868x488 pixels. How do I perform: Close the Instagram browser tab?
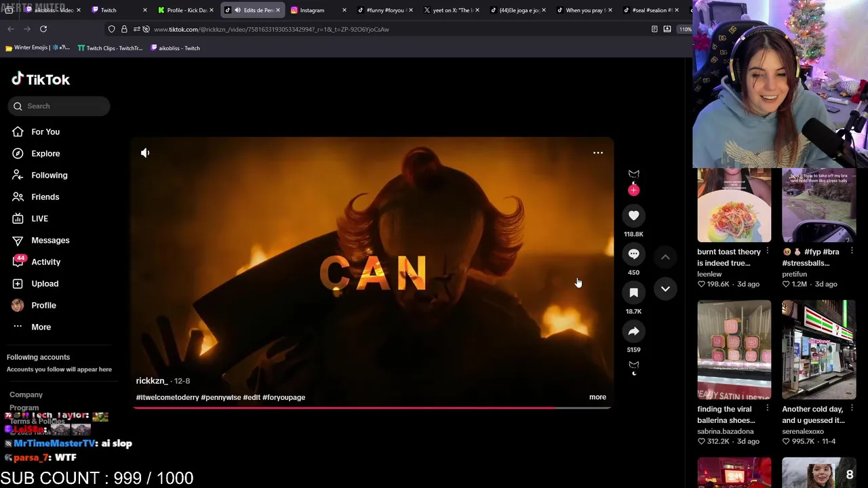point(344,10)
